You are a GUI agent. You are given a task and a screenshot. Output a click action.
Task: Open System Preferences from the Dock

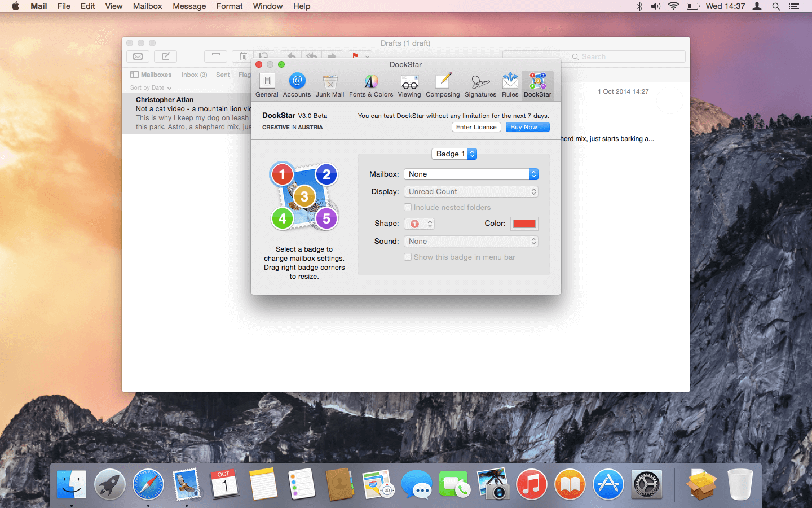coord(647,485)
